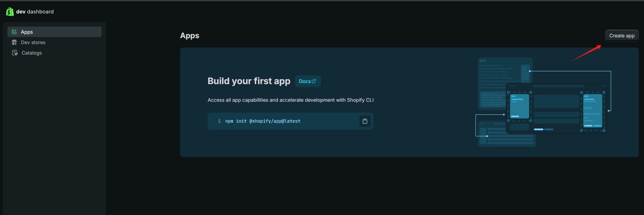Copy the npm init command via clipboard icon

coord(365,121)
